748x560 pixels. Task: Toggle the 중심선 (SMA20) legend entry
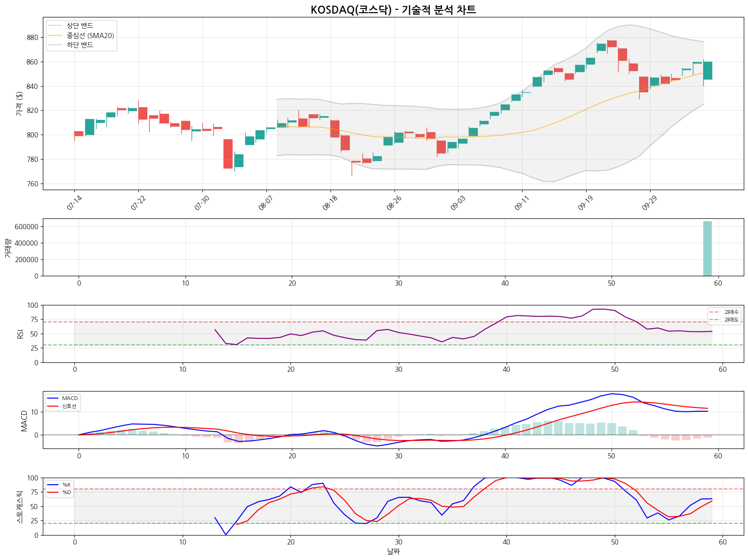[90, 36]
